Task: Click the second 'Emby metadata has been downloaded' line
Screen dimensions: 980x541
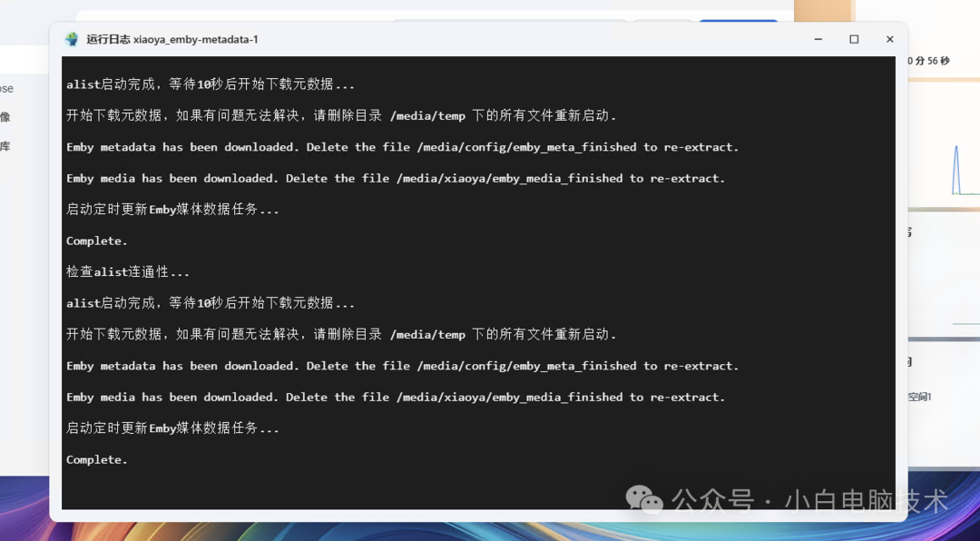Action: (x=403, y=366)
